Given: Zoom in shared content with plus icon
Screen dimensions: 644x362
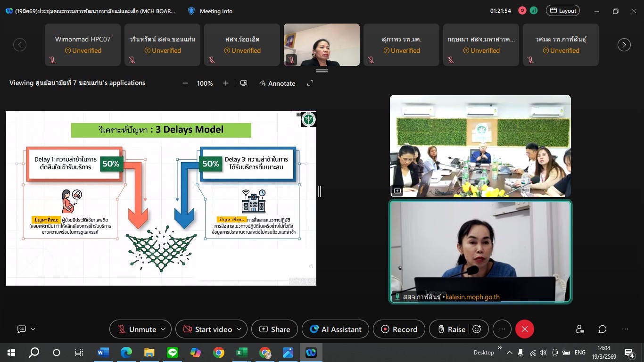Looking at the screenshot, I should [226, 83].
